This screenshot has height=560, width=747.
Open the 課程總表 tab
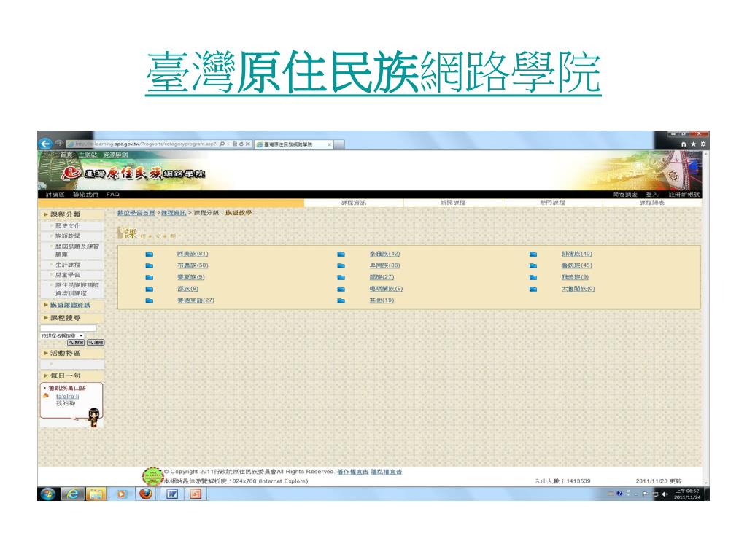click(652, 203)
